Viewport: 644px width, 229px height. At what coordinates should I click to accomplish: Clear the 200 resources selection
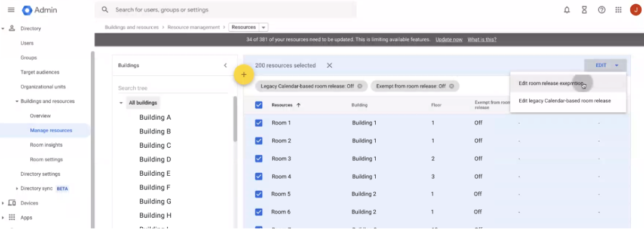point(329,65)
